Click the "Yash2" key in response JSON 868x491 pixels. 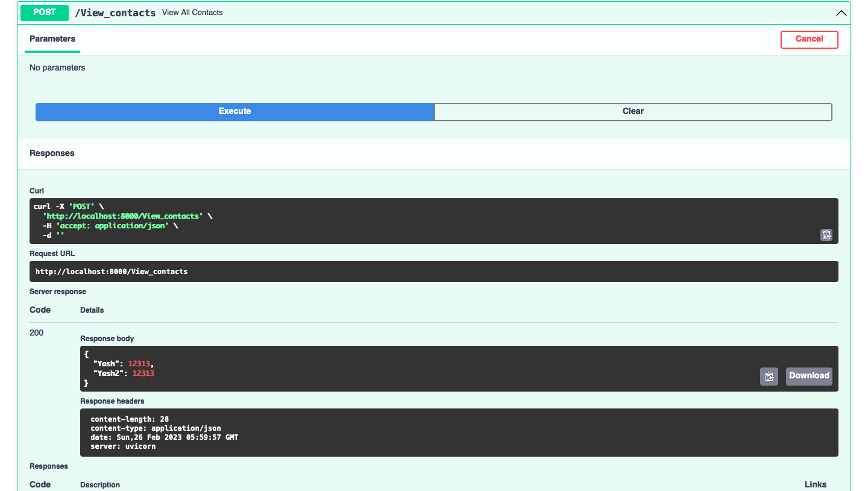click(x=110, y=374)
